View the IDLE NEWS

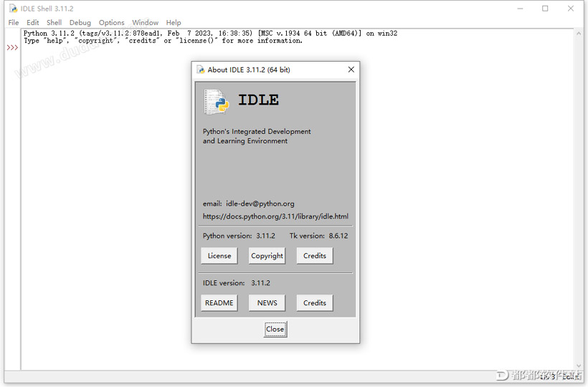coord(267,302)
